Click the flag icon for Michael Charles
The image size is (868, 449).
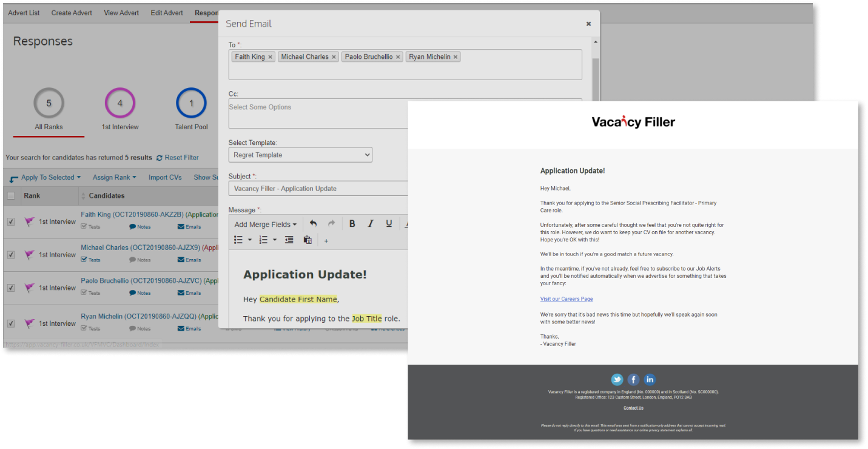tap(29, 255)
